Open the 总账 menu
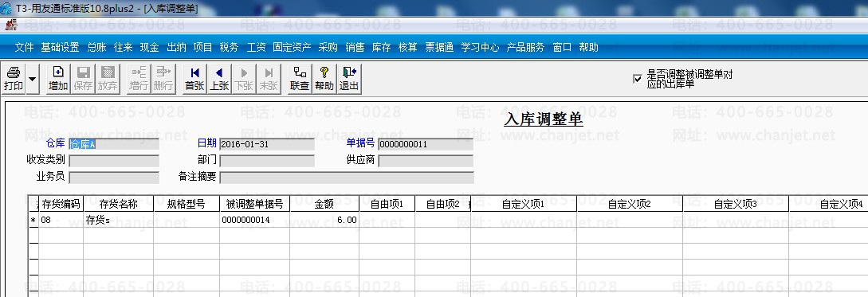 (x=96, y=48)
